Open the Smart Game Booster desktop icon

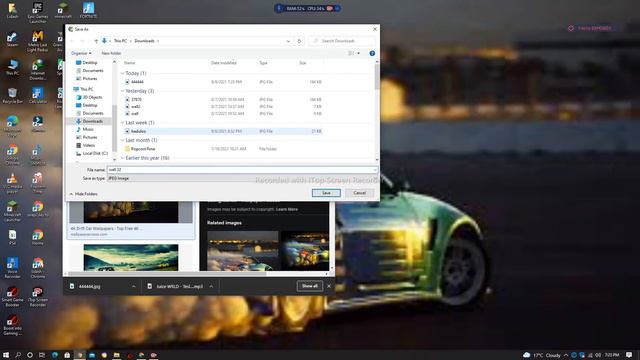pos(12,296)
